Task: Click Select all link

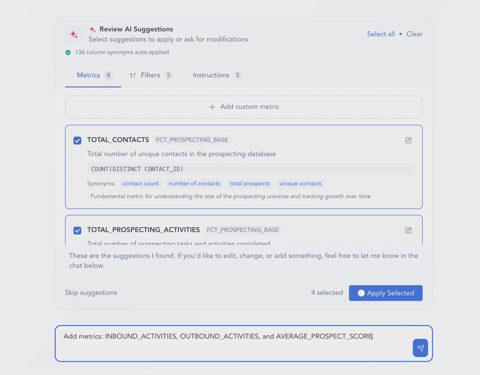Action: 381,34
